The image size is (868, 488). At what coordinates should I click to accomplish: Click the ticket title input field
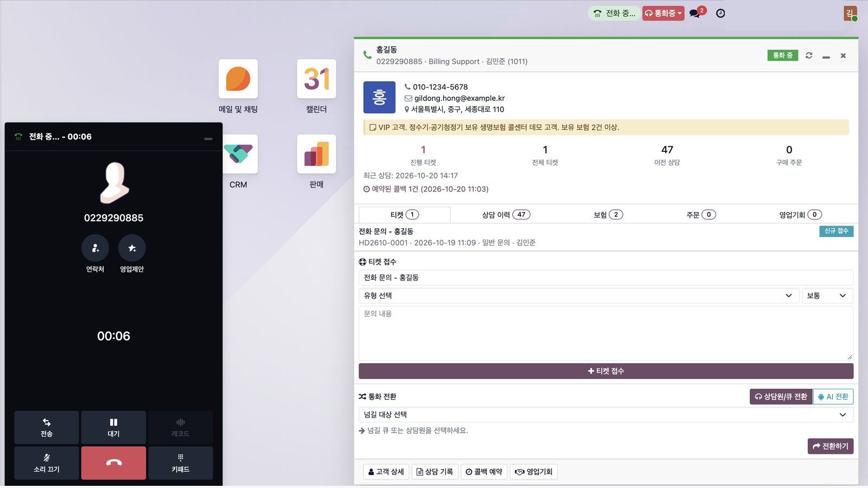[606, 278]
